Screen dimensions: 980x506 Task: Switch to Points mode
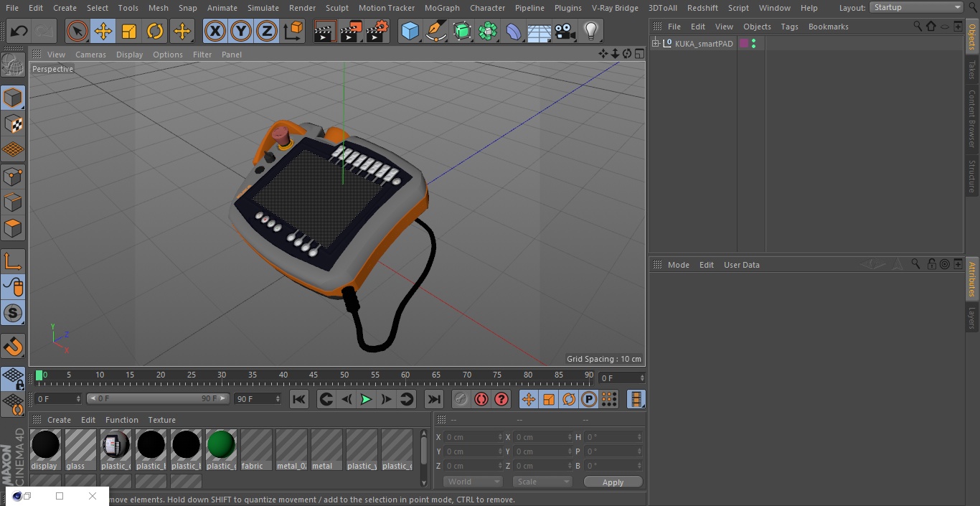13,176
